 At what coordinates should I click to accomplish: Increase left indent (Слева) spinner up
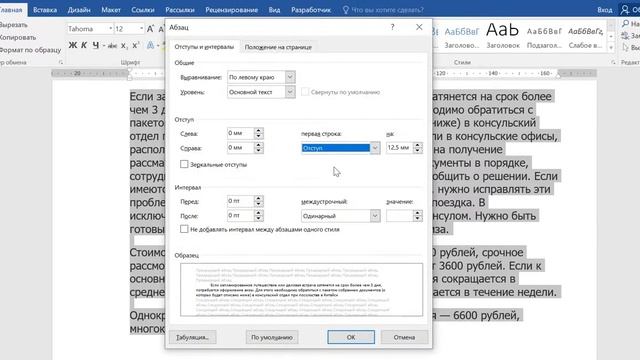click(x=258, y=131)
